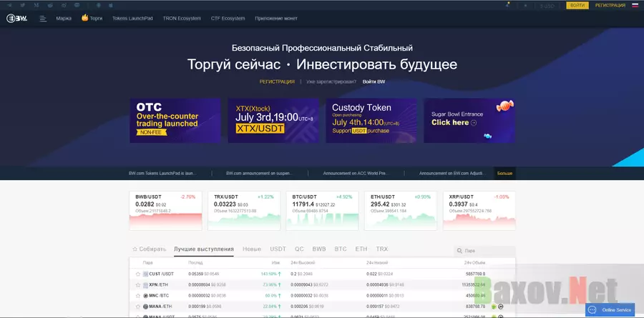Open the TRX/USDT ticker card

[x=244, y=211]
